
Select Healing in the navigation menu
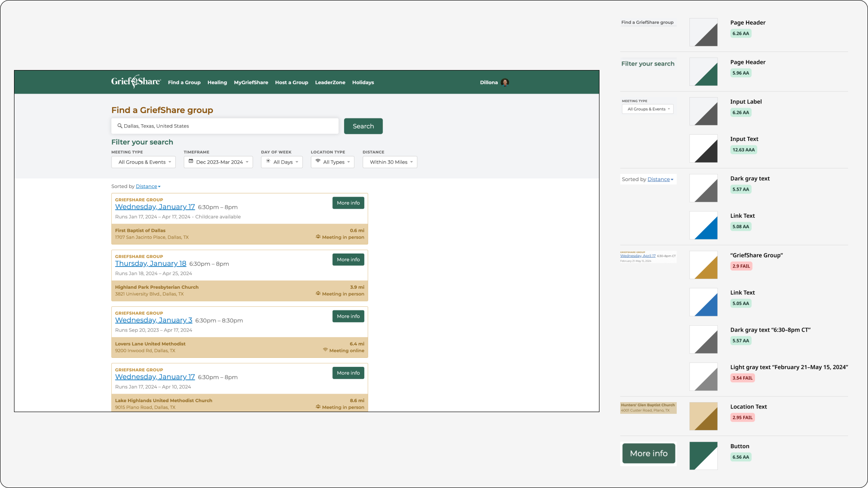217,82
